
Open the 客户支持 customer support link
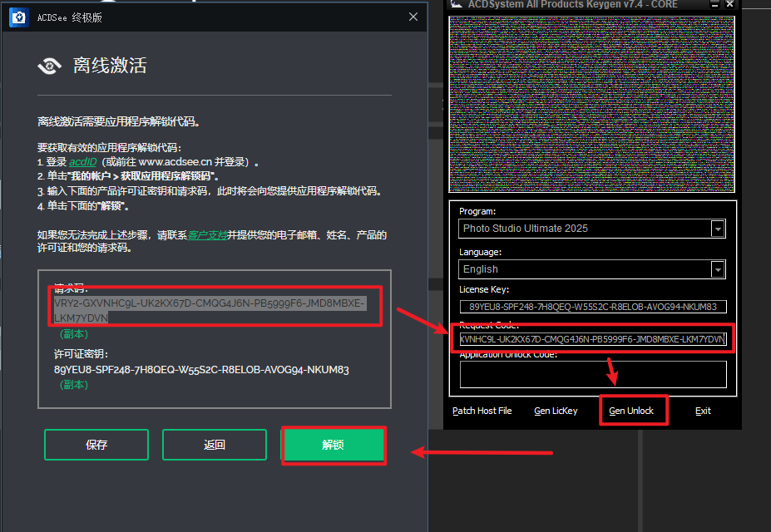point(205,235)
